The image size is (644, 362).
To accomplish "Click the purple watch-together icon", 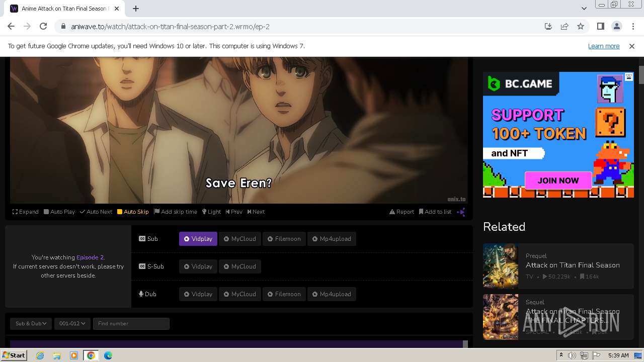I will point(461,212).
